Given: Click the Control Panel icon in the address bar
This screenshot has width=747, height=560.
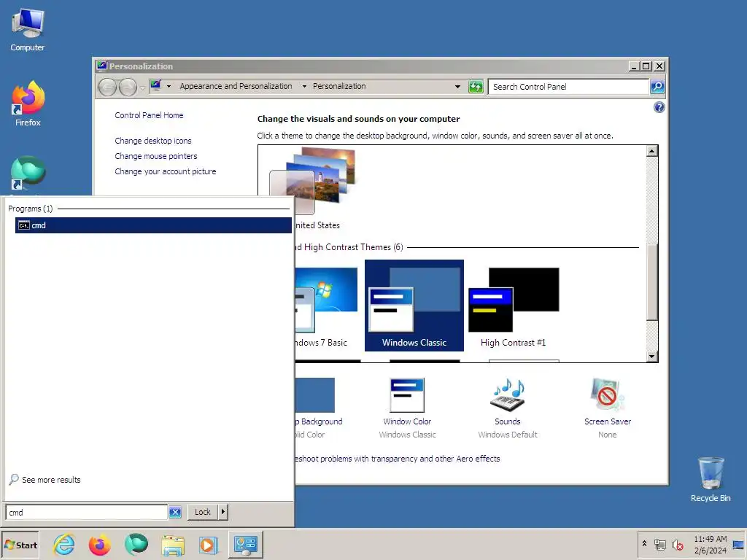Looking at the screenshot, I should [156, 86].
